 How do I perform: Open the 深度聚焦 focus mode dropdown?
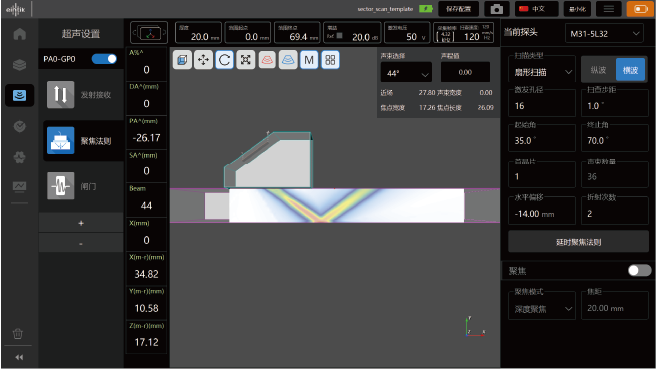pos(542,309)
